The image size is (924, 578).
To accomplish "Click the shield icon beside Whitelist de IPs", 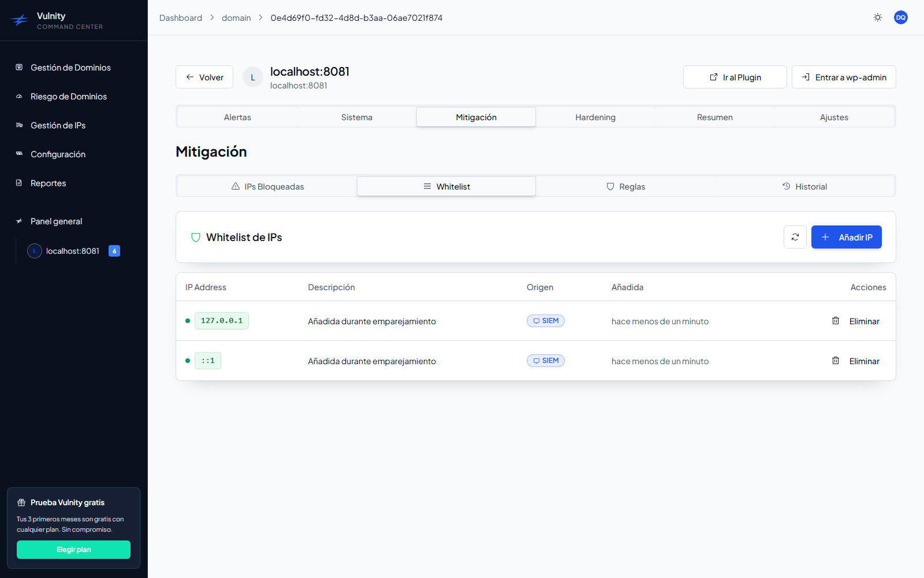I will pyautogui.click(x=196, y=238).
